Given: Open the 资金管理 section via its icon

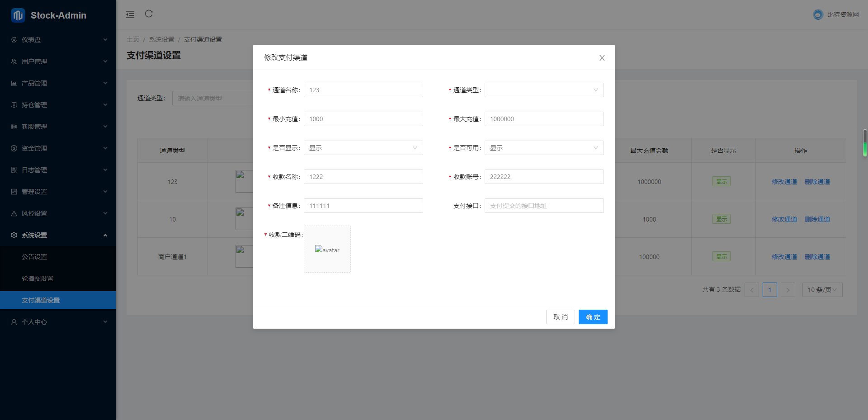Looking at the screenshot, I should tap(14, 148).
